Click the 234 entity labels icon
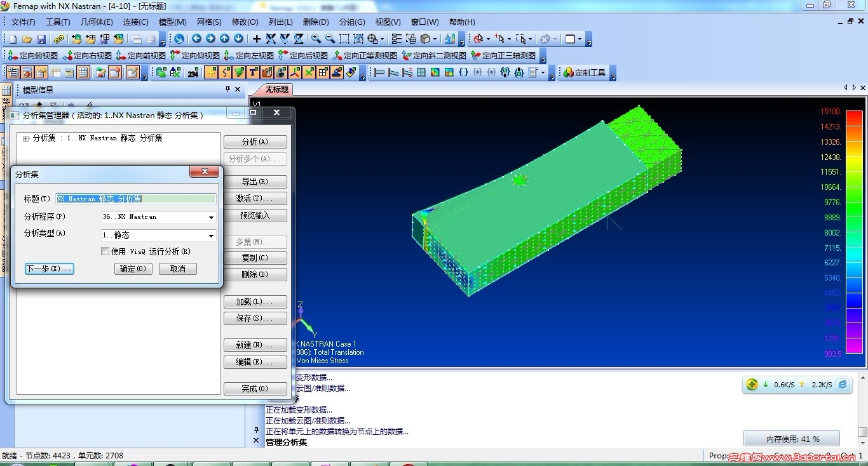Viewport: 868px width, 466px height. [x=193, y=73]
